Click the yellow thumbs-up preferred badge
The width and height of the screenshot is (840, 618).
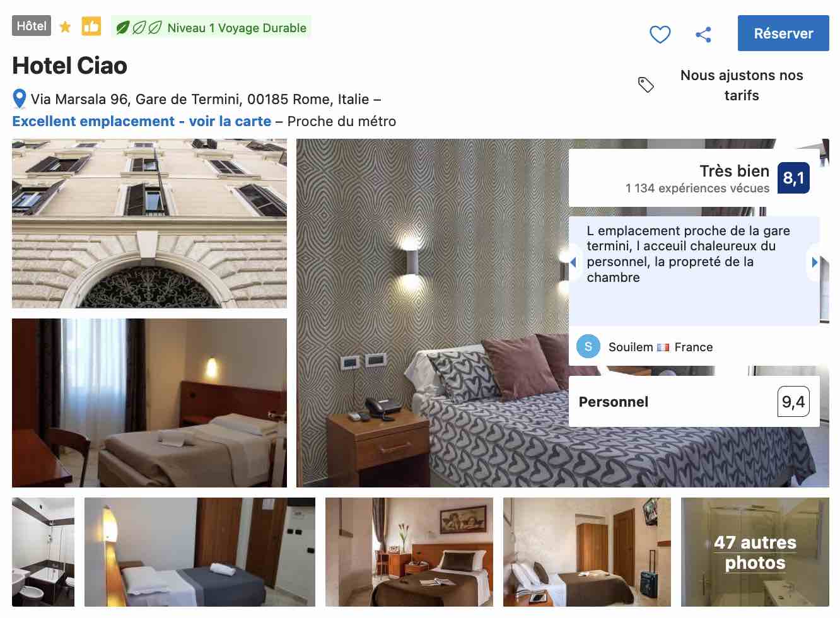91,26
